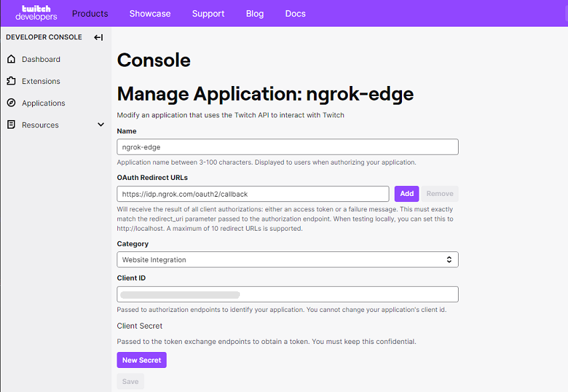Screen dimensions: 568x392
Task: Open the Blog link
Action: click(x=255, y=13)
